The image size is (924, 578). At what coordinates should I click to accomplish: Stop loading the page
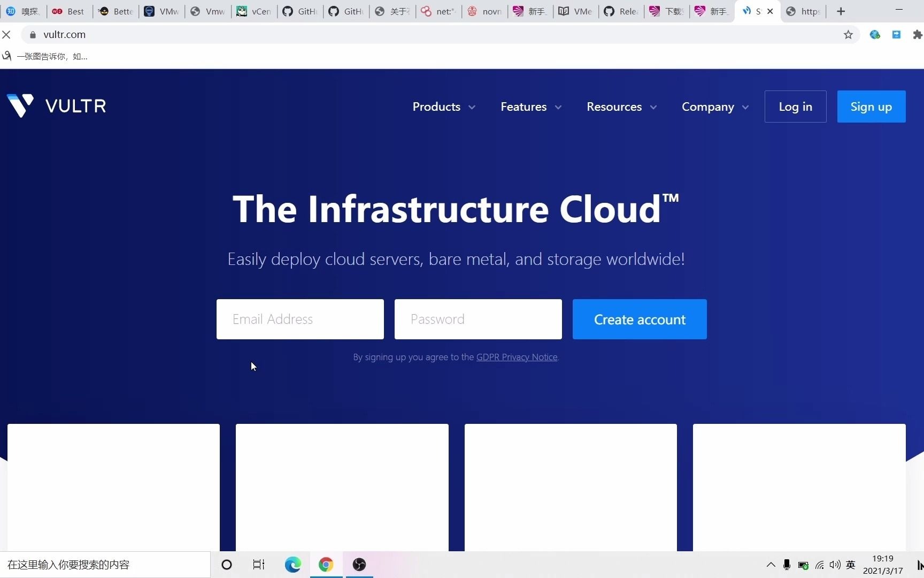[6, 35]
